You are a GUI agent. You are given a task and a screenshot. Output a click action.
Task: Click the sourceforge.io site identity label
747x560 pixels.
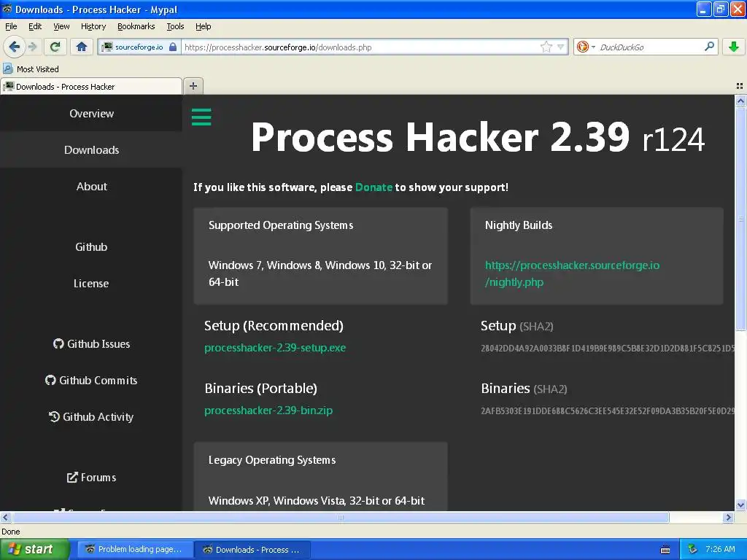tap(139, 47)
